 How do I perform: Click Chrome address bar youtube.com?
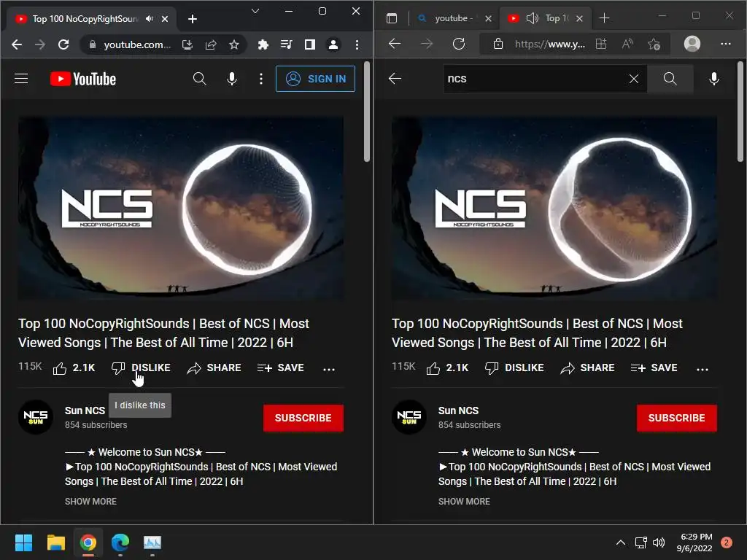click(136, 44)
